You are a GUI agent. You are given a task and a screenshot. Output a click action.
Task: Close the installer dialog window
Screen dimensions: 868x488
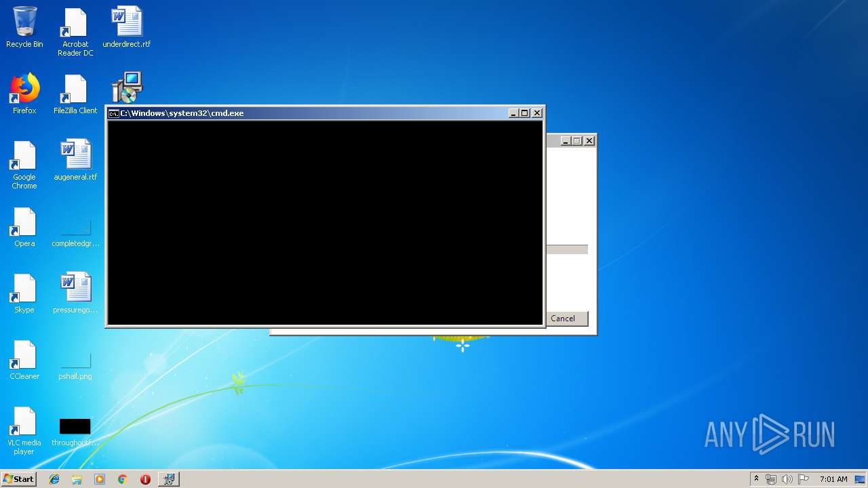point(589,141)
